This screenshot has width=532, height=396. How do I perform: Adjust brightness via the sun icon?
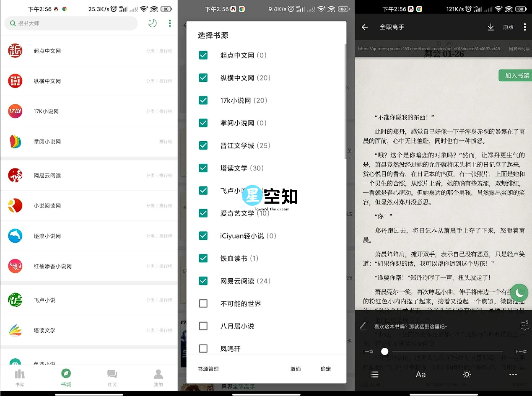pyautogui.click(x=467, y=375)
